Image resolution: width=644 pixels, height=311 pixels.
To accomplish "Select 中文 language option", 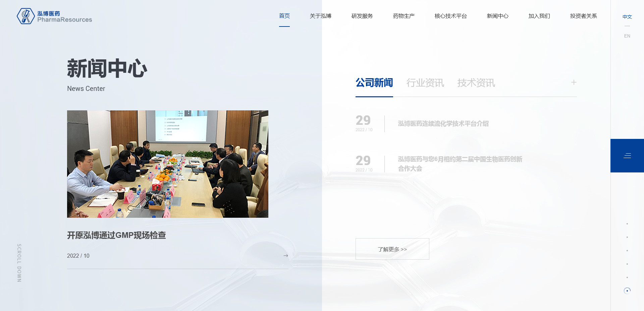I will (x=627, y=17).
